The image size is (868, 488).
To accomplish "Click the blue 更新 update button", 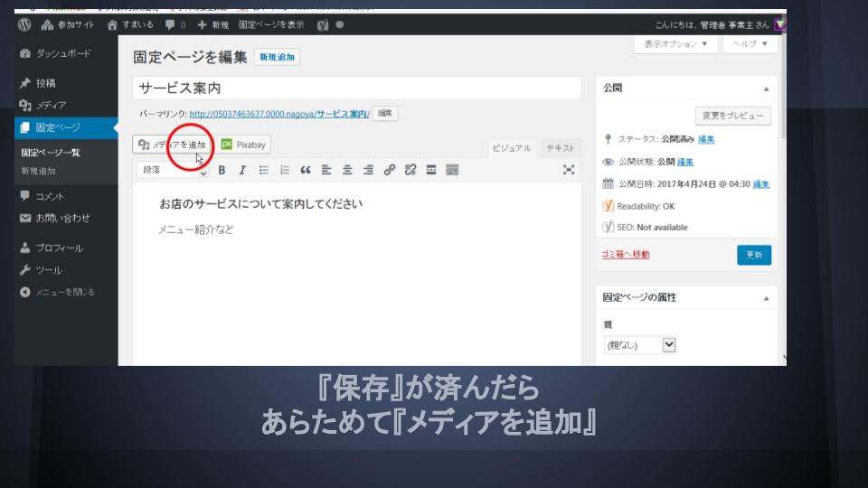I will click(753, 255).
